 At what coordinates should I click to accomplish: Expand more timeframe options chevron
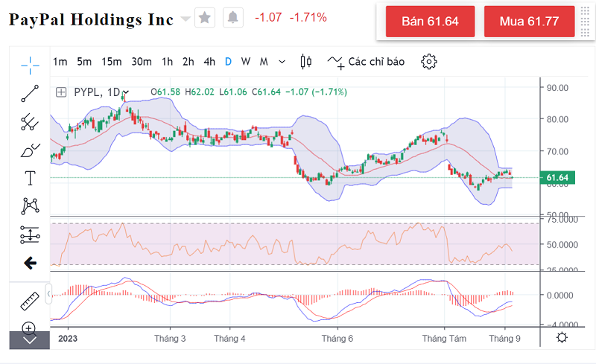coord(282,62)
